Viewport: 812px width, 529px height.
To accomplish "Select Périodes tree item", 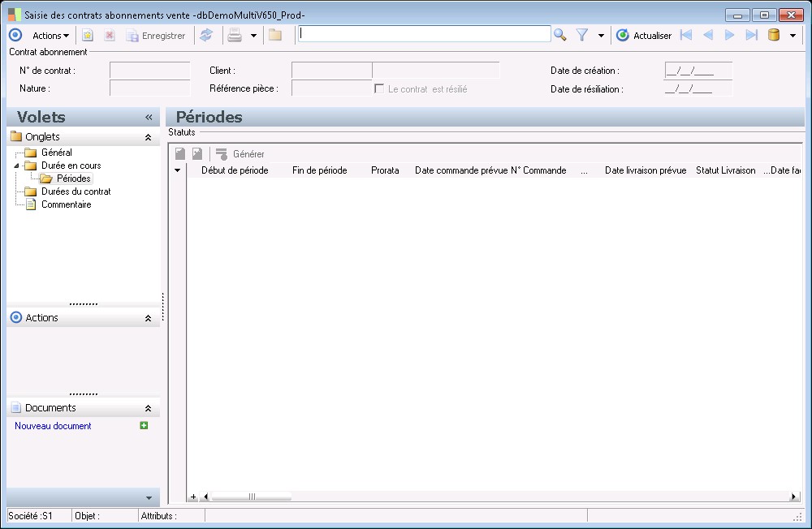I will click(x=74, y=178).
